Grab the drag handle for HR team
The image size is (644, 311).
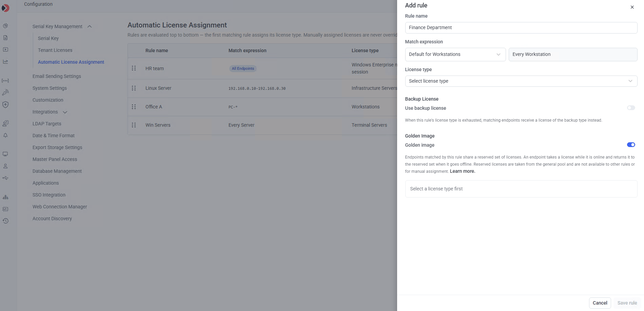(x=134, y=68)
